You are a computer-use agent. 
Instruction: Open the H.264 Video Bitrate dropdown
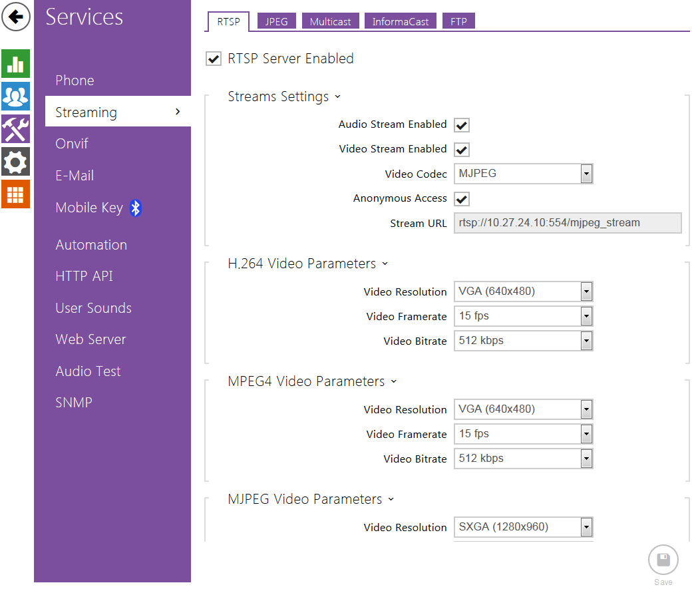[x=523, y=341]
